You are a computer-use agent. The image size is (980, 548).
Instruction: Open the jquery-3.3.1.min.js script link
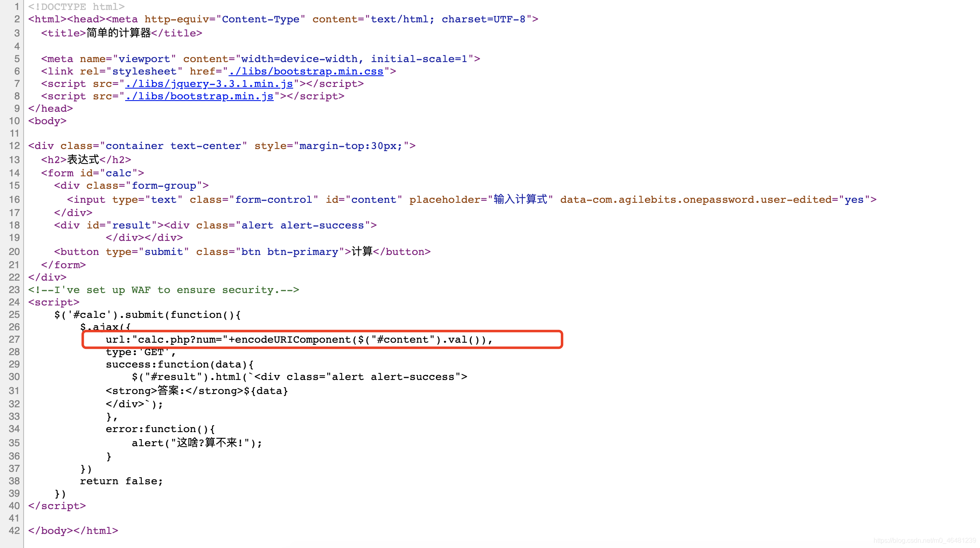pos(209,84)
